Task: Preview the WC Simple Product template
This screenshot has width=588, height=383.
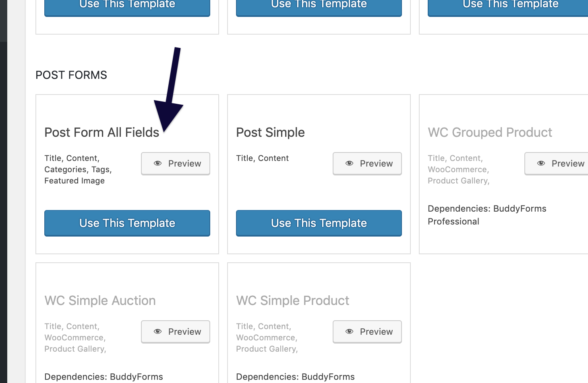Action: coord(367,332)
